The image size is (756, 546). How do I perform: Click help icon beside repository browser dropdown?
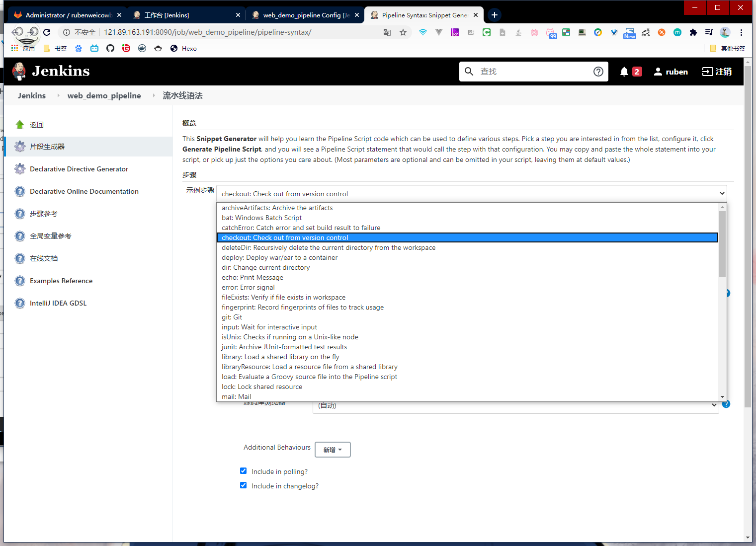tap(726, 404)
